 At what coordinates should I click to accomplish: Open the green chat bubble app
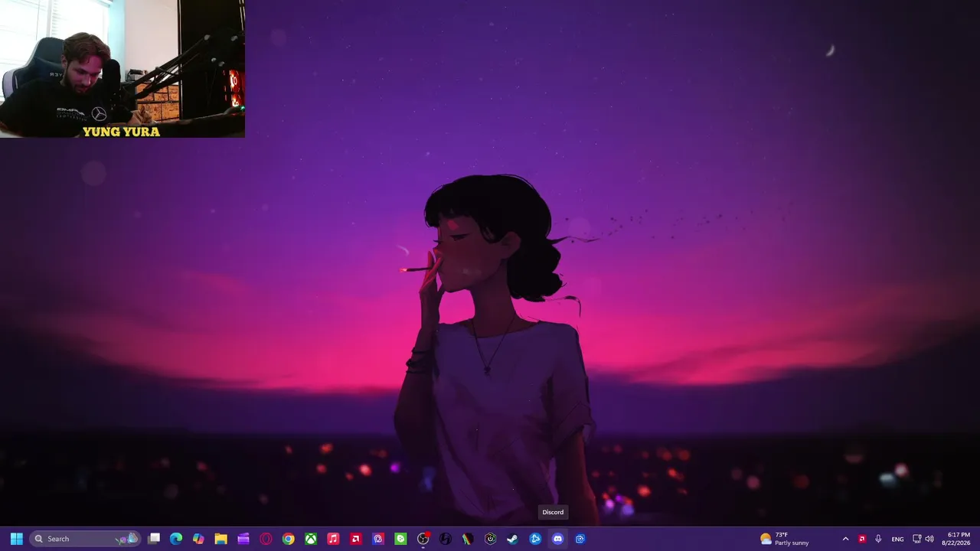tap(400, 539)
